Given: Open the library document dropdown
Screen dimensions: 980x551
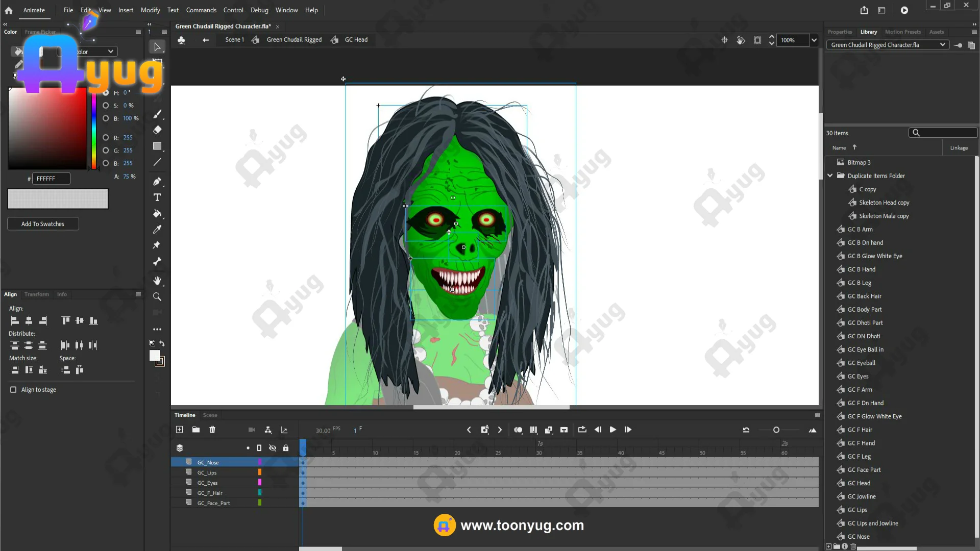Looking at the screenshot, I should pyautogui.click(x=942, y=45).
